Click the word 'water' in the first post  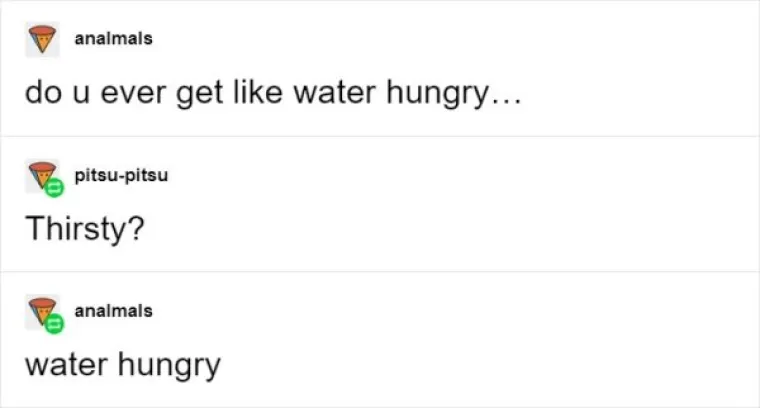click(x=334, y=93)
